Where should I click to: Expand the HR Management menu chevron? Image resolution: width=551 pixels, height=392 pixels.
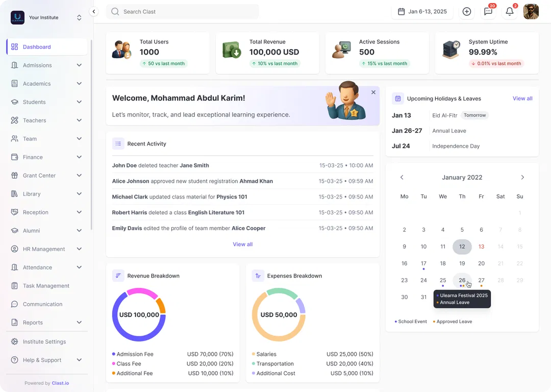click(79, 249)
